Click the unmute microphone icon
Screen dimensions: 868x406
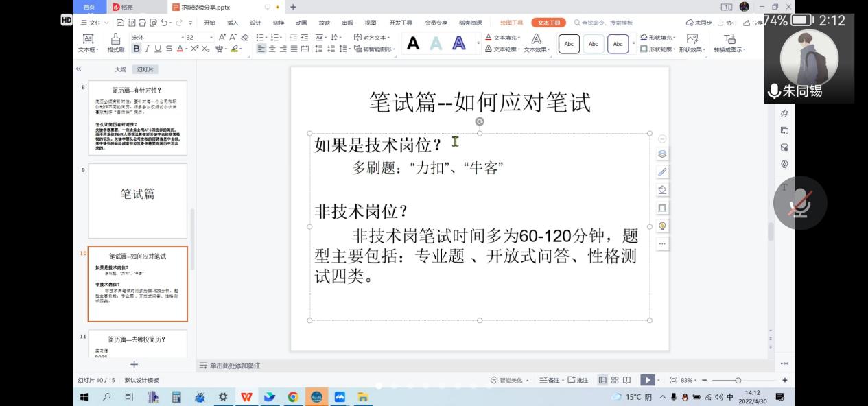tap(800, 203)
